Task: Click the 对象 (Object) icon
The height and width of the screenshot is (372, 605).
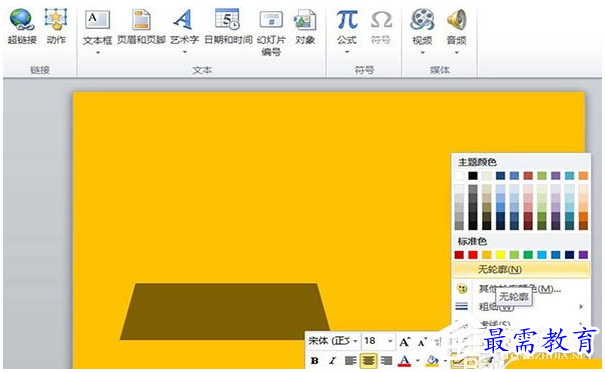Action: pyautogui.click(x=305, y=21)
